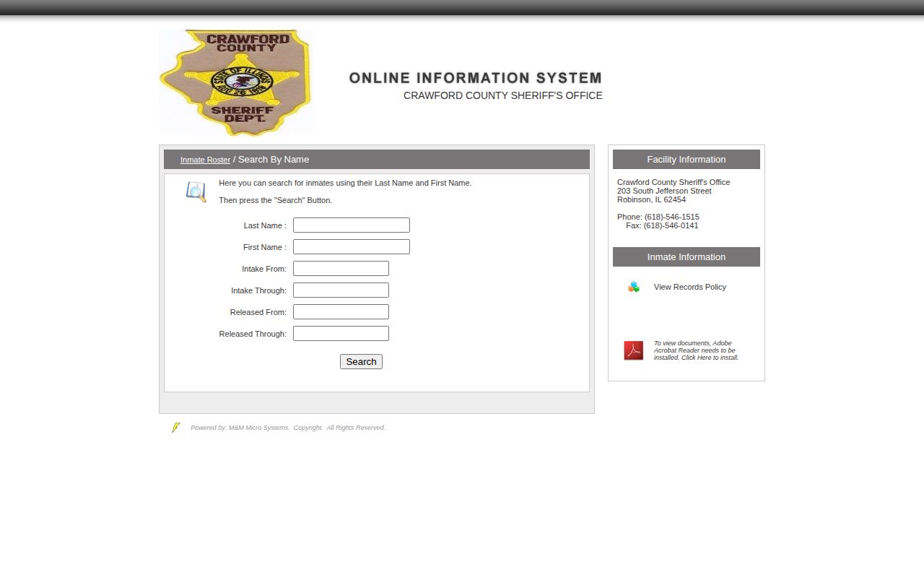Click the Facility Information header

pos(687,160)
